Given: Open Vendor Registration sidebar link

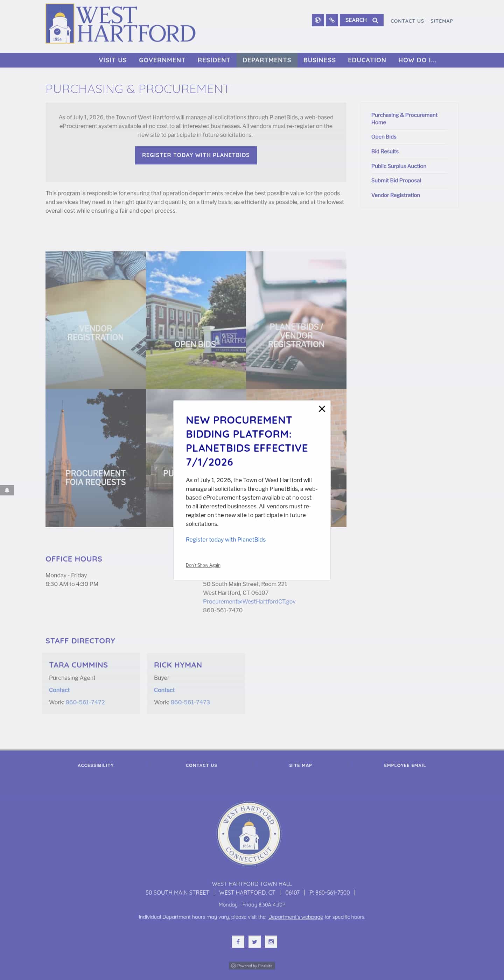Looking at the screenshot, I should coord(395,195).
